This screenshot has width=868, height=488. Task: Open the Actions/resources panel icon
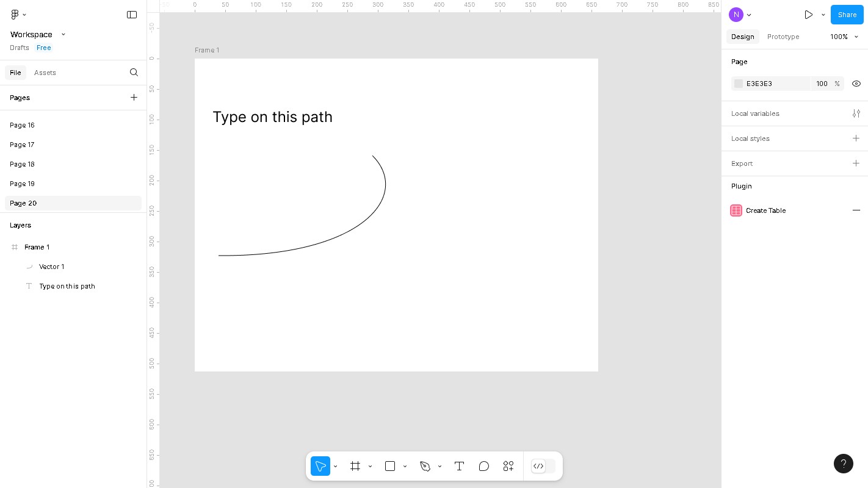pos(508,466)
